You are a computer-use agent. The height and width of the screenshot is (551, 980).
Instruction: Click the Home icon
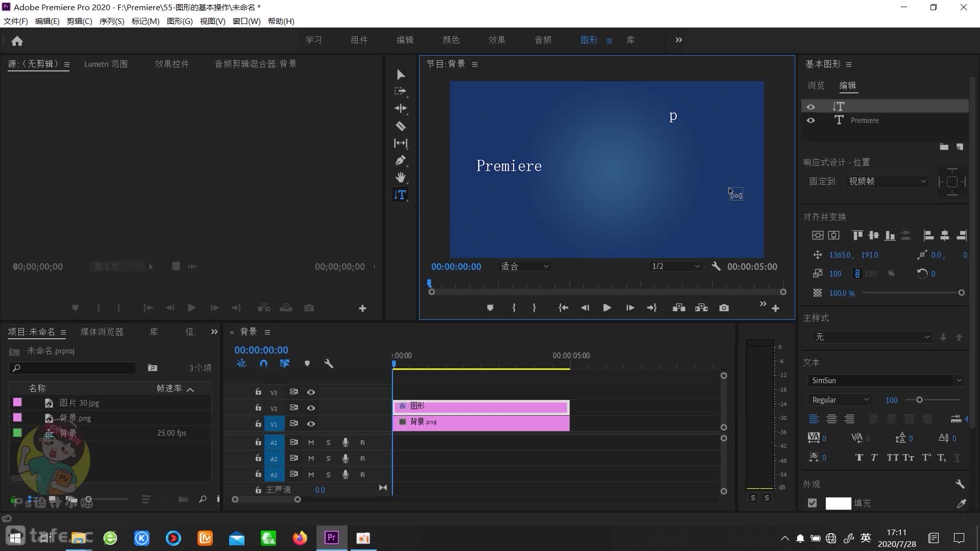pyautogui.click(x=17, y=41)
